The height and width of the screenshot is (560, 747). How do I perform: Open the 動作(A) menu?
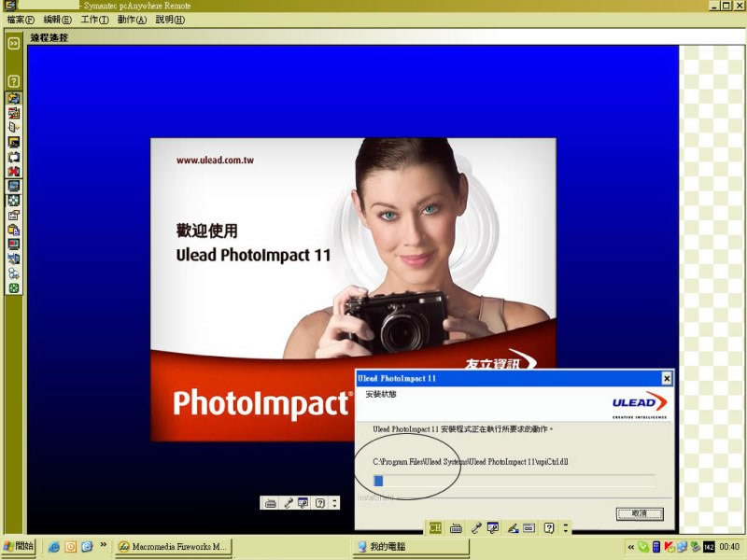132,20
